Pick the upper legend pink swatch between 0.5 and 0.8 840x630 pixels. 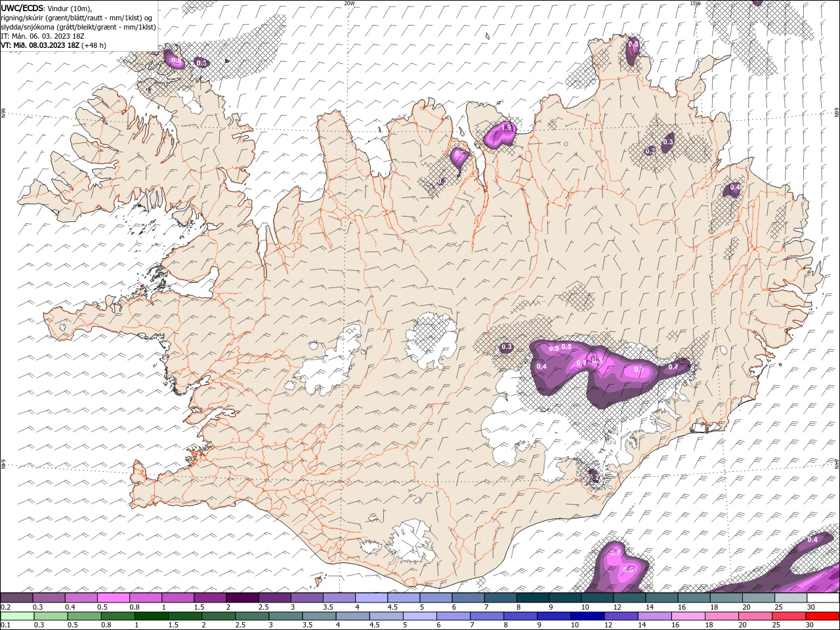(x=113, y=598)
